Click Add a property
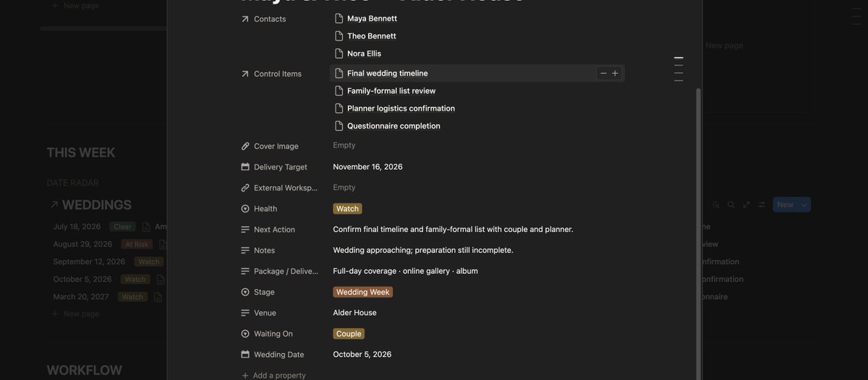The height and width of the screenshot is (380, 868). point(273,376)
